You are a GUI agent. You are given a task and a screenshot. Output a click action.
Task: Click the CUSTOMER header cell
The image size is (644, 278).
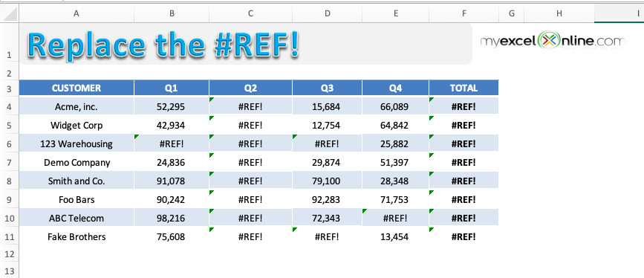pyautogui.click(x=77, y=88)
